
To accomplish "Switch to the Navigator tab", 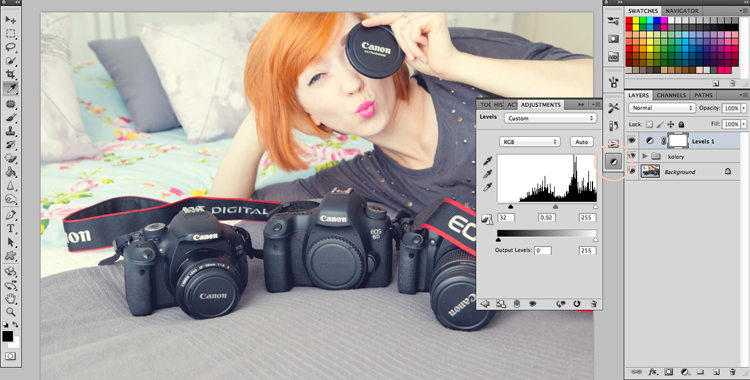I will coord(682,11).
